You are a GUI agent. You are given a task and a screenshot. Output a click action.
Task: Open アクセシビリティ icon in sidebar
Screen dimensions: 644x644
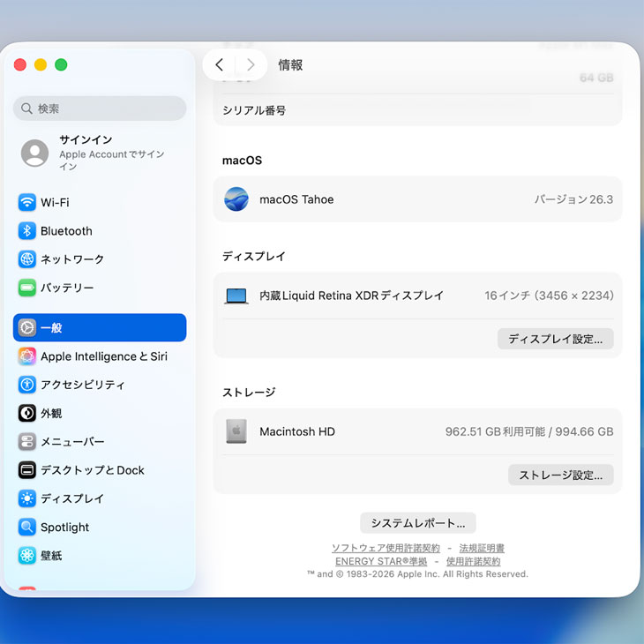pos(27,385)
